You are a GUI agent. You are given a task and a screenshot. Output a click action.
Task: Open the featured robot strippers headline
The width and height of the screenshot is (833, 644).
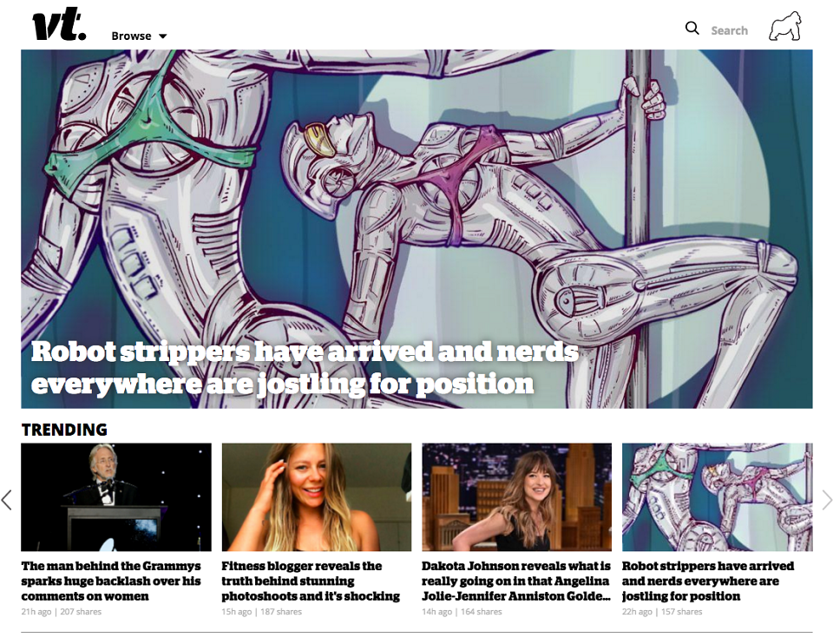coord(305,368)
